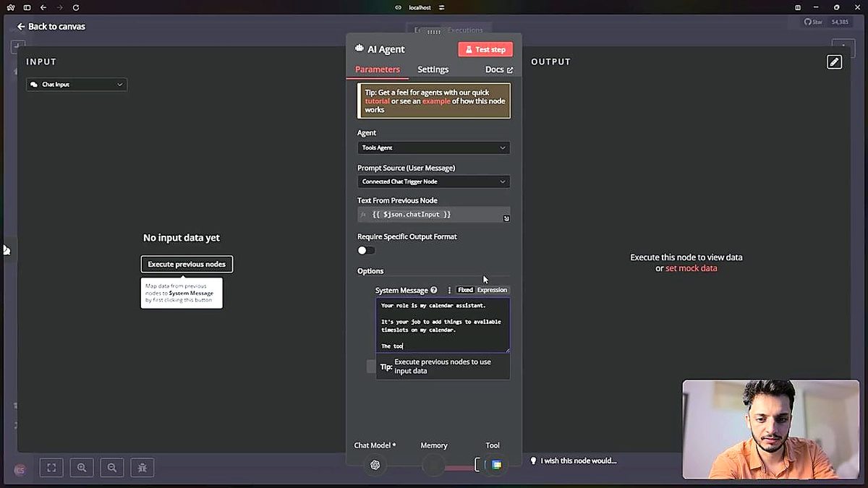The width and height of the screenshot is (868, 488).
Task: Select Fixed mode for System Message
Action: click(x=465, y=290)
